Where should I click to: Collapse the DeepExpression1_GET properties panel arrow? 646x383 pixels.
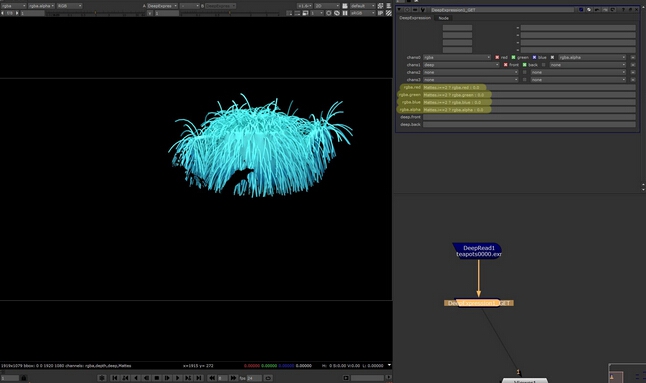point(399,9)
